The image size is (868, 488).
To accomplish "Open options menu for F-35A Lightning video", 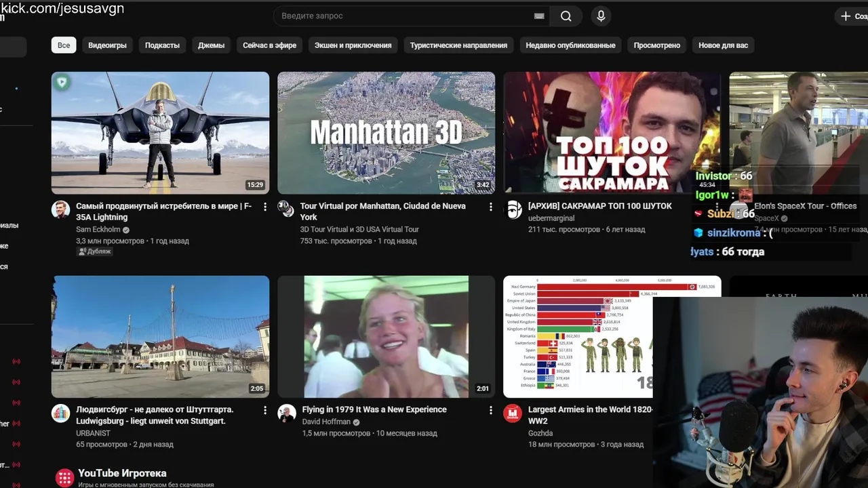I will tap(265, 207).
